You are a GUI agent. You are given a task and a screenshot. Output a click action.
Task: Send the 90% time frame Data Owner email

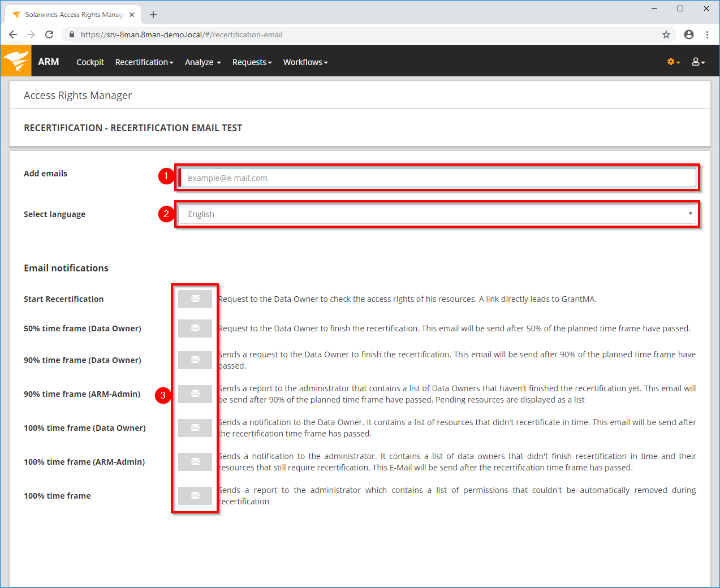(195, 360)
